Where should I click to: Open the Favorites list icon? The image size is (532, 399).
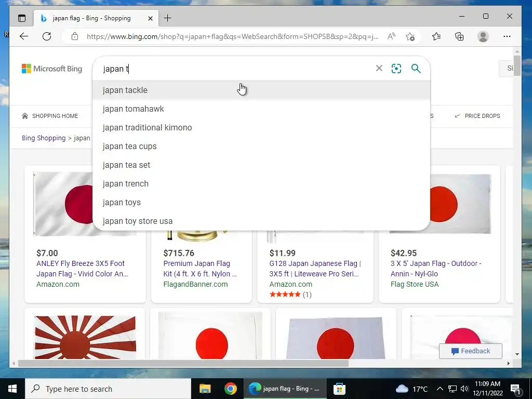tap(436, 36)
